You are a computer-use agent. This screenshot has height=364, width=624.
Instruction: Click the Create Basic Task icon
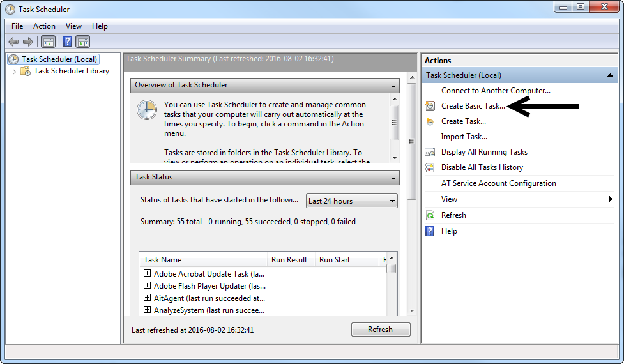pos(430,106)
